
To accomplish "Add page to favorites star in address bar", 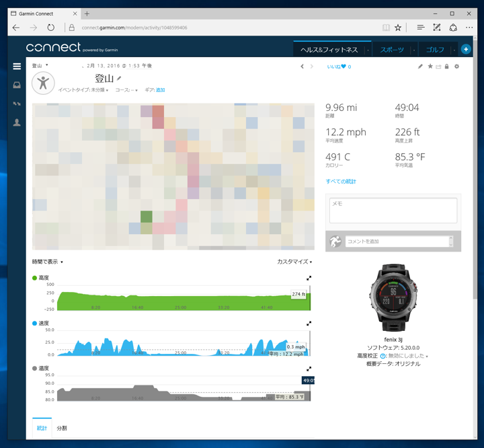I will [398, 28].
